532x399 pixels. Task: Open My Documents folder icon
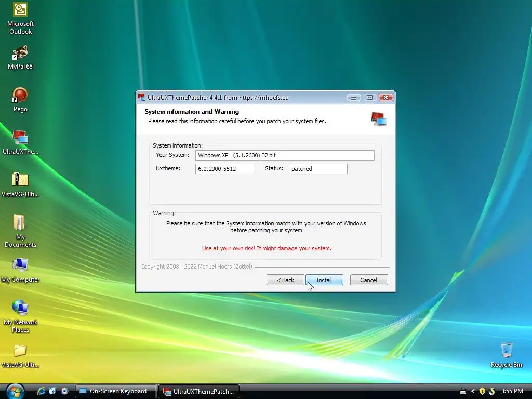pyautogui.click(x=20, y=231)
